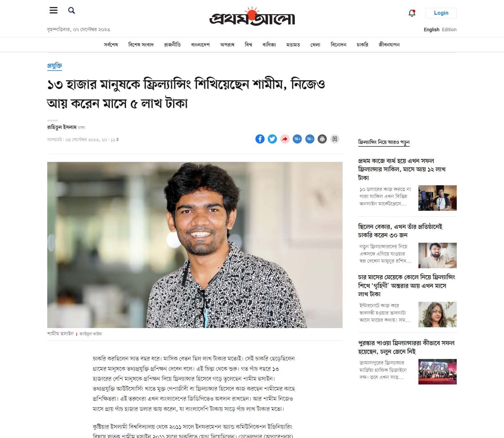Decrease font size with অ− icon
Image resolution: width=504 pixels, height=438 pixels.
click(x=310, y=139)
